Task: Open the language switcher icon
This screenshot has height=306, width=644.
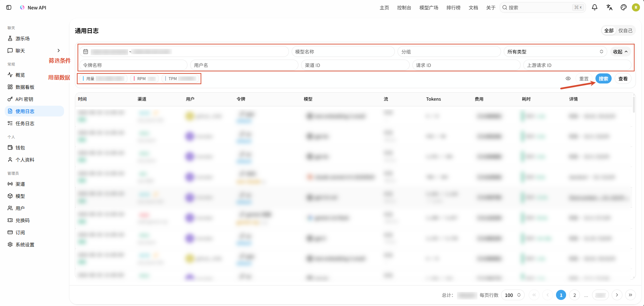Action: 609,7
